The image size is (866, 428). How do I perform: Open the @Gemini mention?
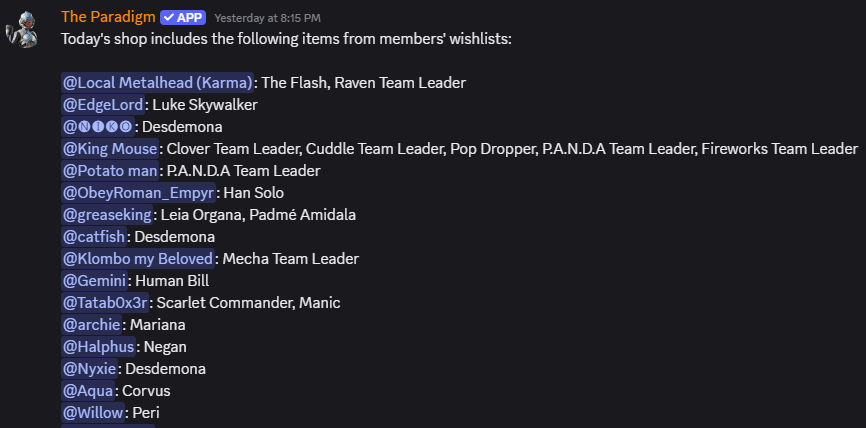pos(94,281)
